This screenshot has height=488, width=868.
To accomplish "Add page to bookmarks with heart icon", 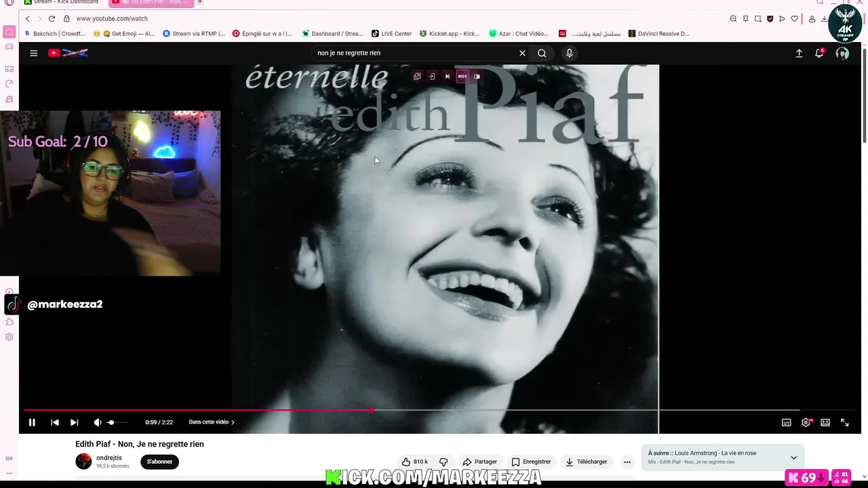I will pos(794,19).
